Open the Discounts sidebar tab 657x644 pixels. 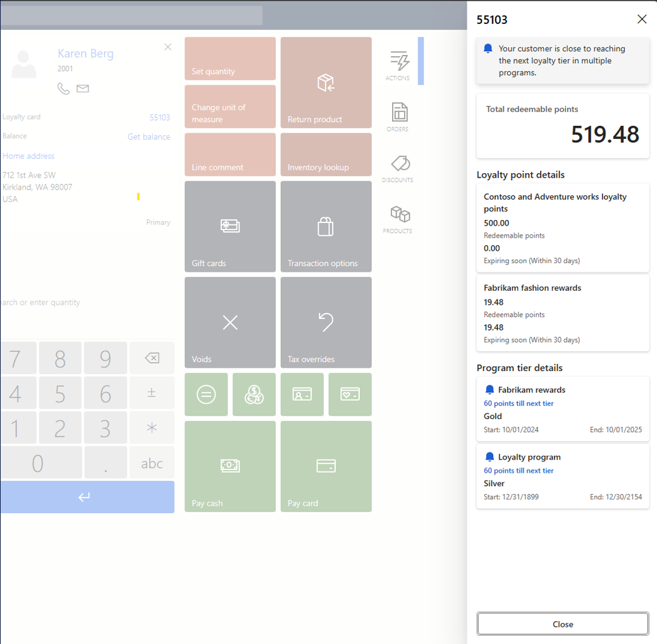(398, 168)
